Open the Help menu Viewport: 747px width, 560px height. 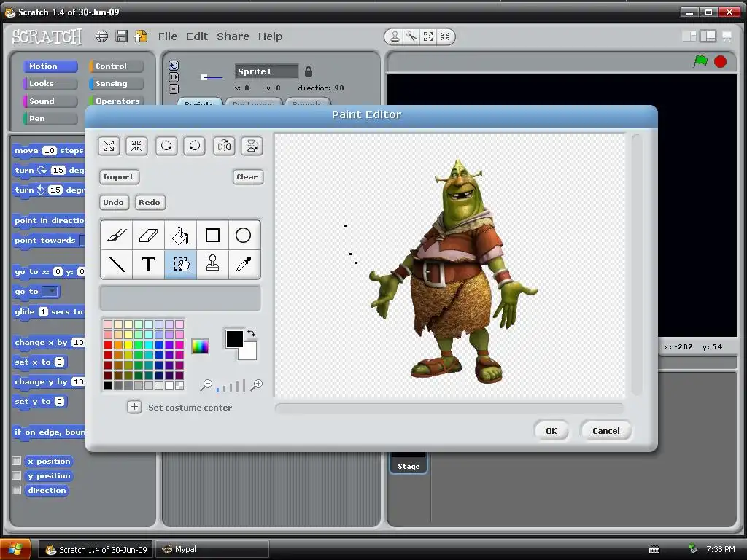pos(270,36)
